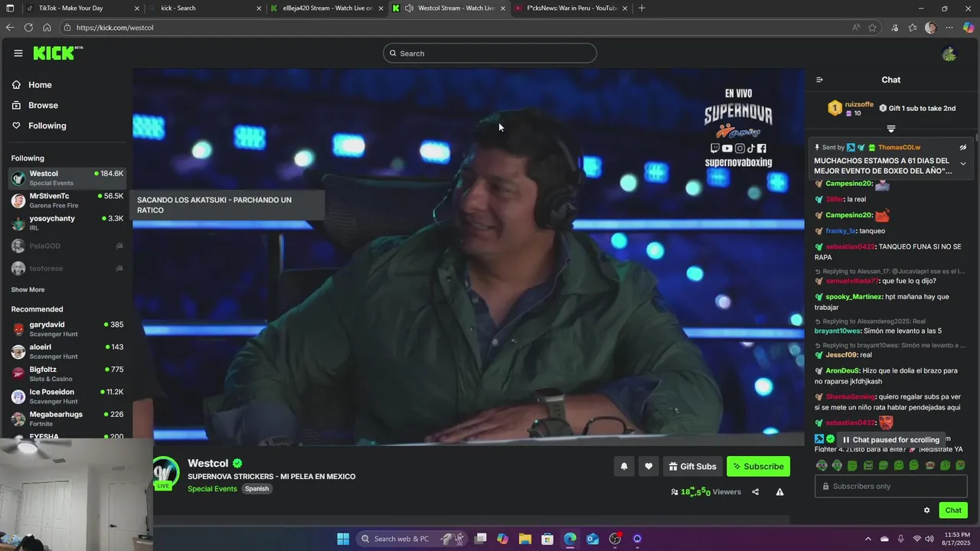
Task: Click the Subscribers only chat input
Action: point(891,486)
